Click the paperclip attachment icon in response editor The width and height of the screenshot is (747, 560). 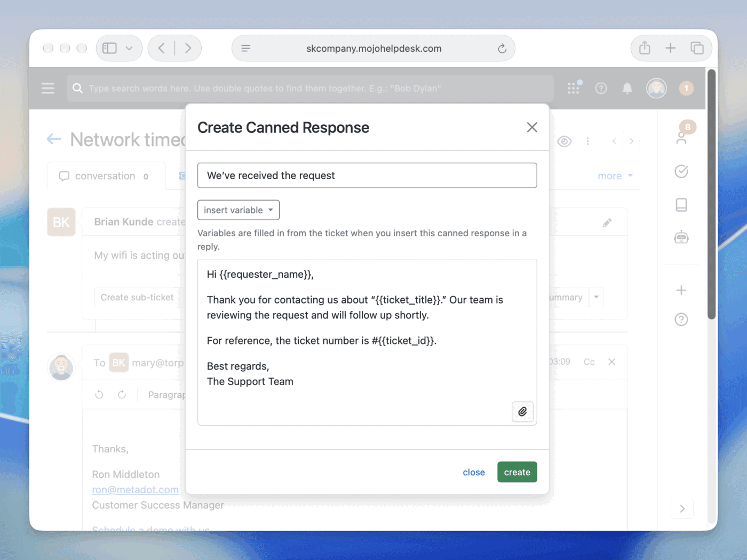522,412
